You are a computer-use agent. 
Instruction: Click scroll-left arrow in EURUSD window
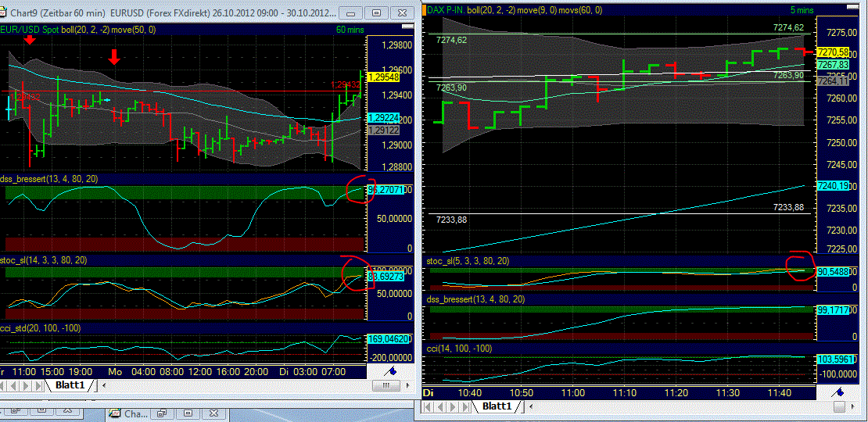click(x=103, y=385)
